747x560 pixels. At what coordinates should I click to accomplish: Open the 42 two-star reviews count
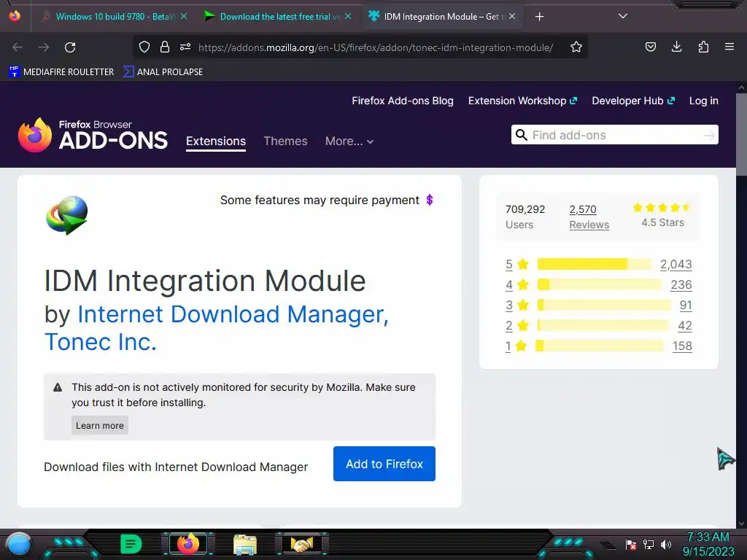coord(684,326)
